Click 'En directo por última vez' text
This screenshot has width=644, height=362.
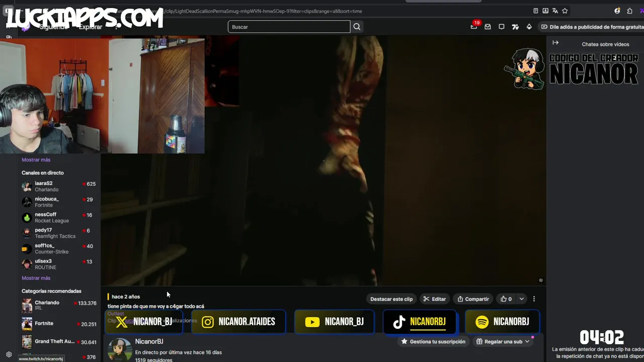tap(178, 352)
